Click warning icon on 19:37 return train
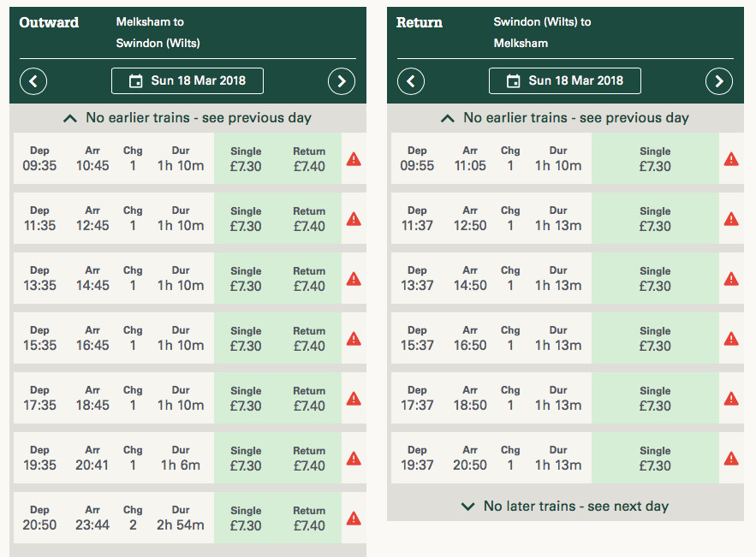 (731, 458)
